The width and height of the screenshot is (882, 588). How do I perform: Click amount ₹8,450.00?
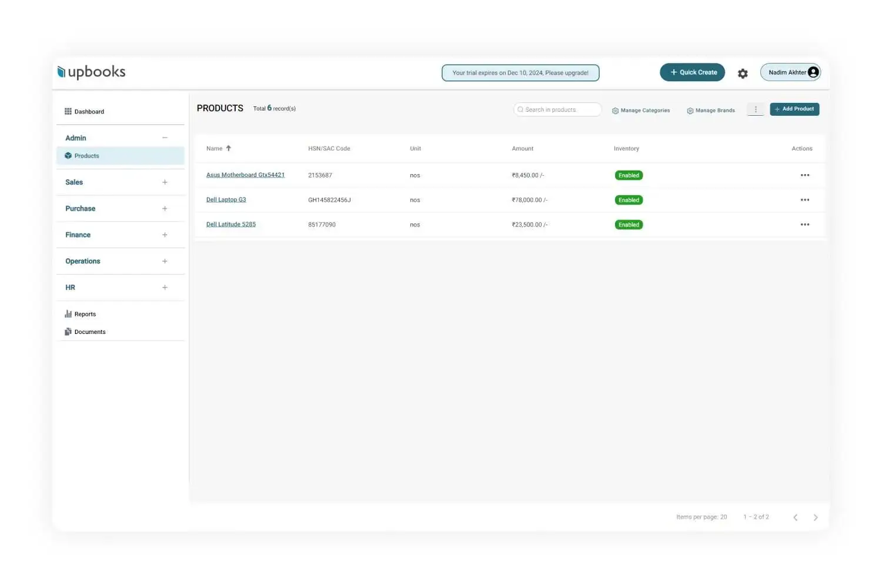527,176
